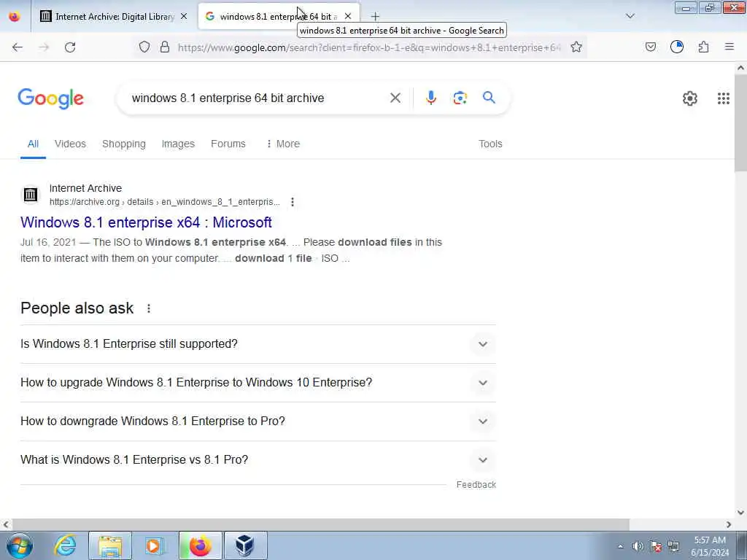Switch to Forums results tab
This screenshot has height=560, width=747.
pyautogui.click(x=228, y=144)
